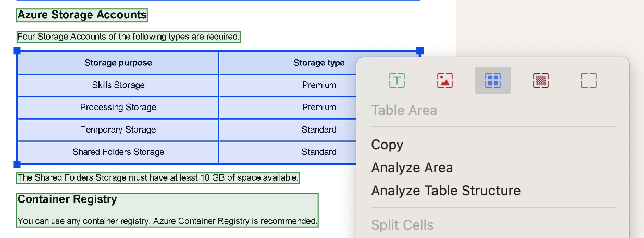The image size is (644, 238).
Task: Select the Azure Storage Accounts heading block
Action: pyautogui.click(x=82, y=15)
